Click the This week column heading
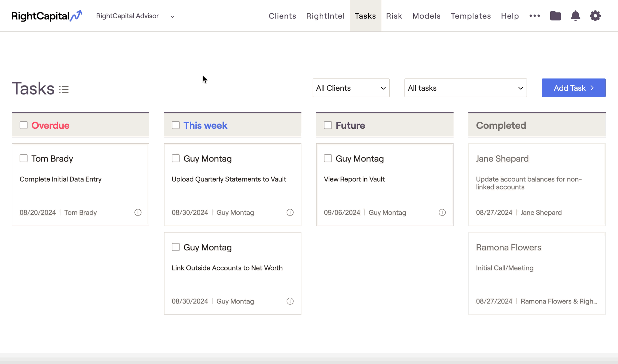Viewport: 618px width, 364px height. 205,125
